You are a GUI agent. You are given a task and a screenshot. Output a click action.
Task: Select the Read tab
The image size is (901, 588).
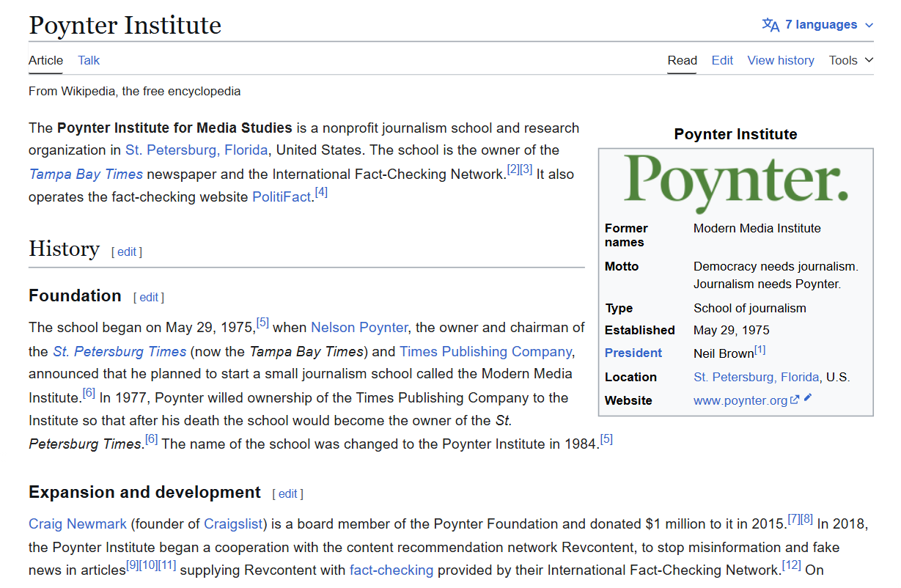[682, 60]
